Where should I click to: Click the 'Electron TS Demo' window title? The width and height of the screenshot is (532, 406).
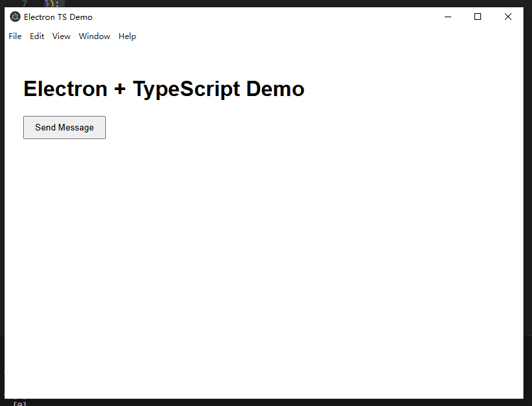pyautogui.click(x=58, y=17)
